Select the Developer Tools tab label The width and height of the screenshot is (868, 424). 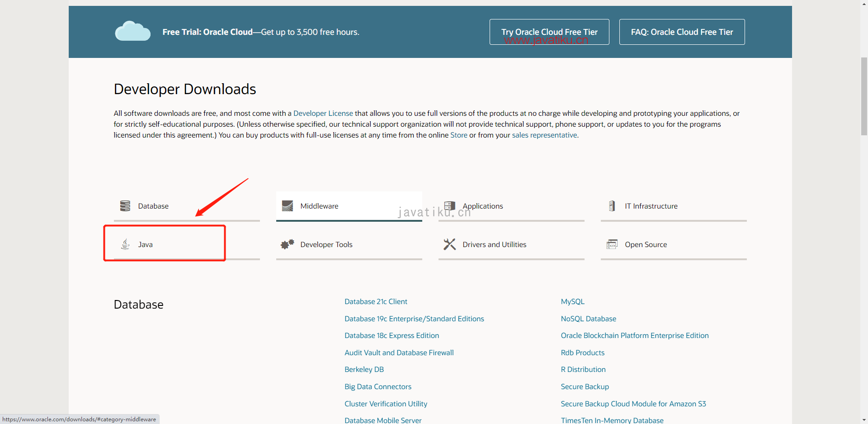[326, 244]
